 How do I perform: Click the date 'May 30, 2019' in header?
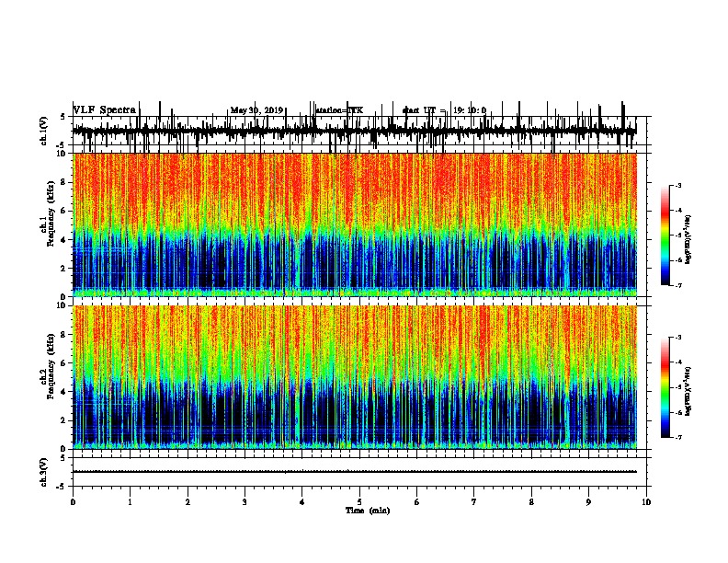pyautogui.click(x=256, y=110)
